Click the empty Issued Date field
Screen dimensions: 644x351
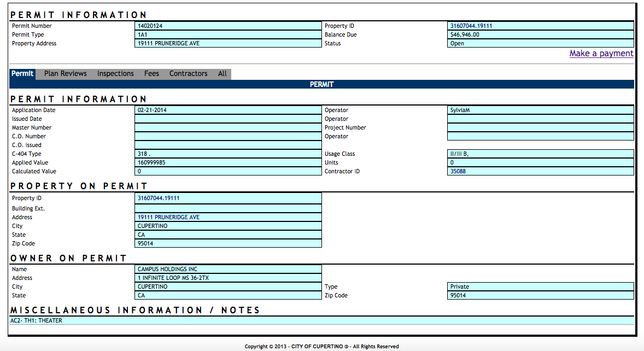click(228, 119)
